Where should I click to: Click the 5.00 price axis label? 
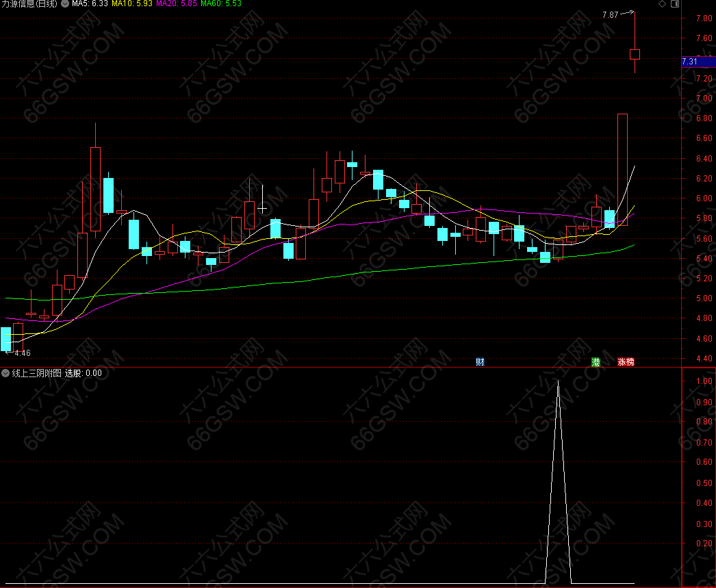click(x=704, y=298)
